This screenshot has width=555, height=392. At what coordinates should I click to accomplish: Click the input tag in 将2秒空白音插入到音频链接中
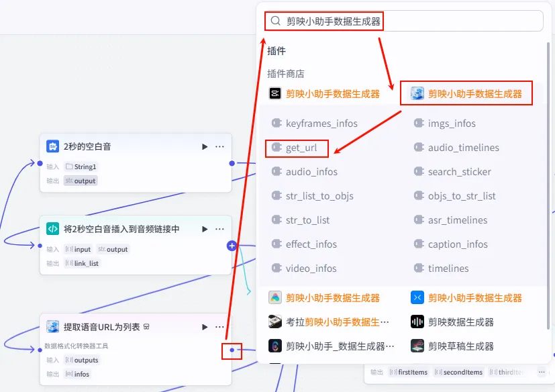(79, 249)
